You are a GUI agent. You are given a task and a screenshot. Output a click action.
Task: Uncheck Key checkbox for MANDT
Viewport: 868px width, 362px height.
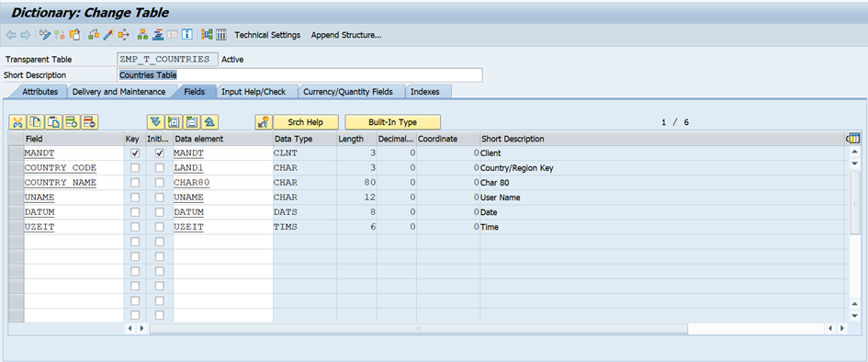(x=134, y=153)
